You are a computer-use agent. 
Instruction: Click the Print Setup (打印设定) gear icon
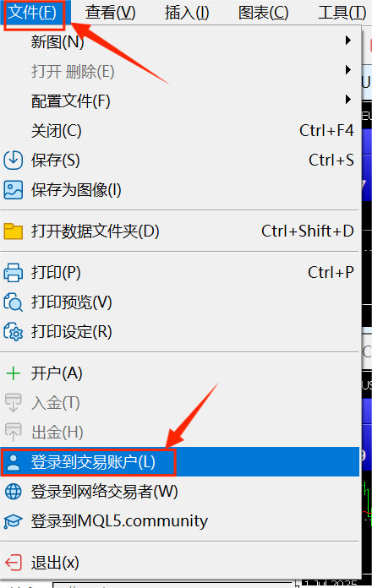coord(14,332)
